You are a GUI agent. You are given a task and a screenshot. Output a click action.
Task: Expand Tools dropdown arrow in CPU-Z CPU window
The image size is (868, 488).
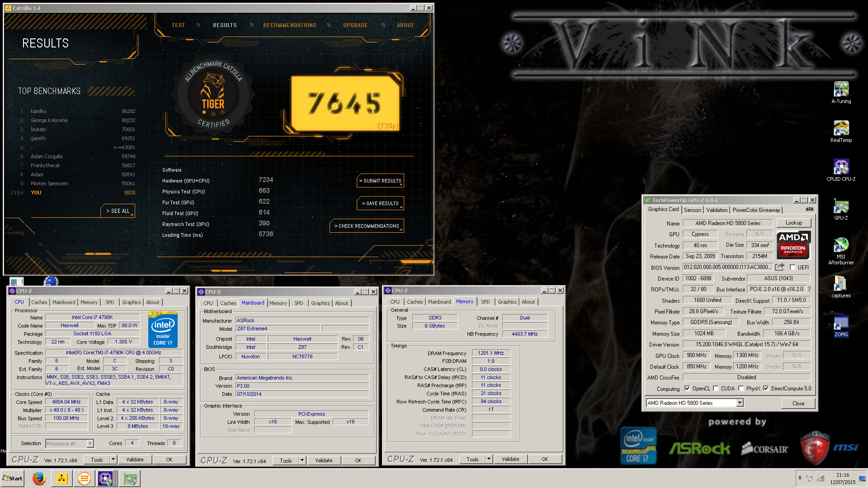pos(113,460)
